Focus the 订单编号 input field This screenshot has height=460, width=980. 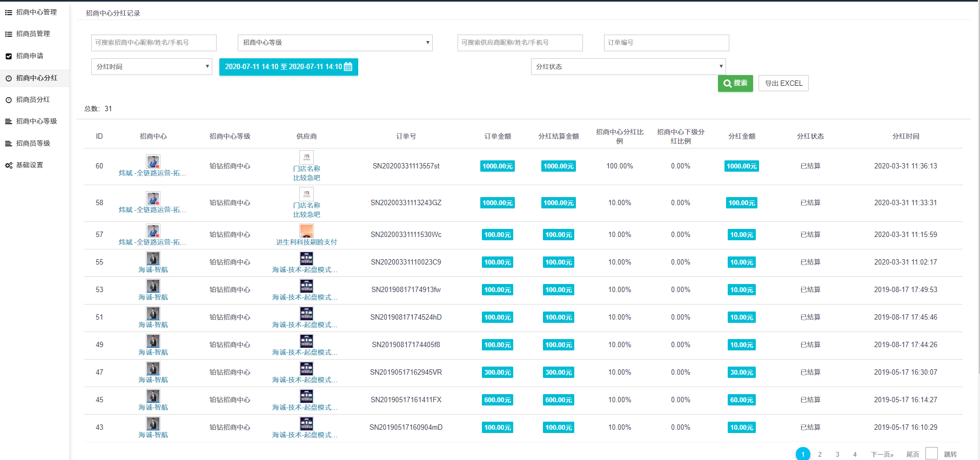pyautogui.click(x=666, y=43)
